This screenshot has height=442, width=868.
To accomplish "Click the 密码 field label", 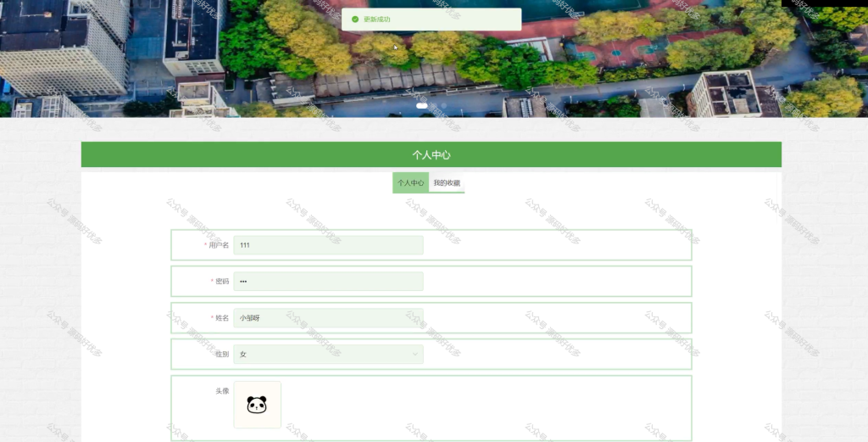I will coord(222,282).
